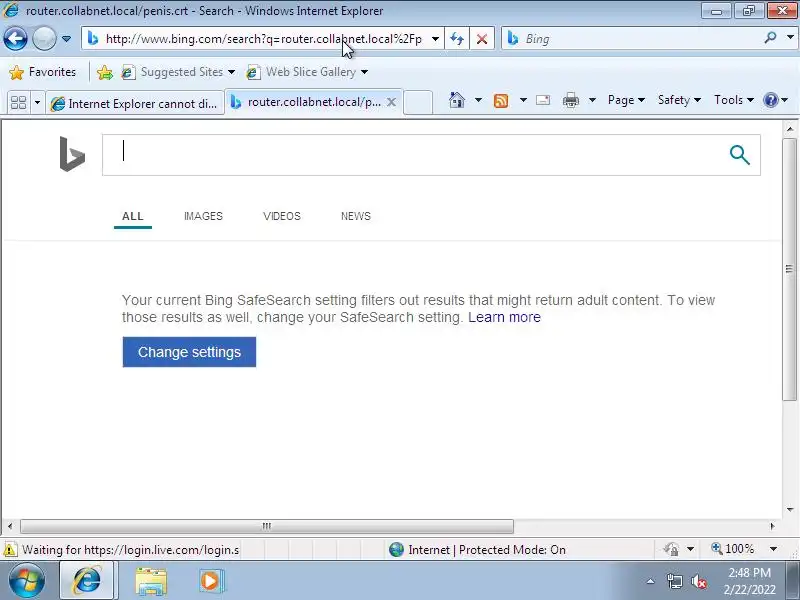Open the Favorites star button
The height and width of the screenshot is (600, 800).
click(43, 72)
